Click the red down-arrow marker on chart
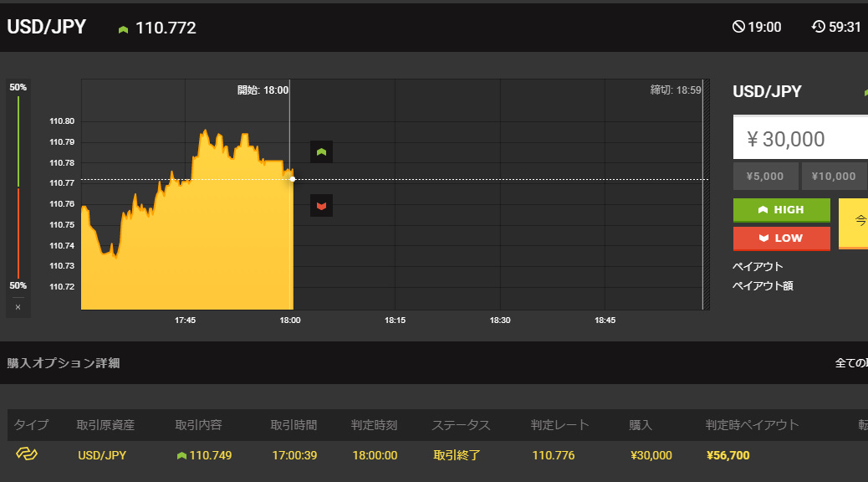Screen dimensions: 868x482 click(x=321, y=205)
